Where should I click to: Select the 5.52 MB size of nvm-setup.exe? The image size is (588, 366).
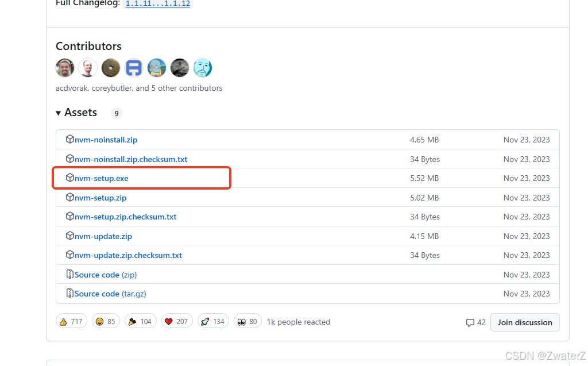click(424, 178)
